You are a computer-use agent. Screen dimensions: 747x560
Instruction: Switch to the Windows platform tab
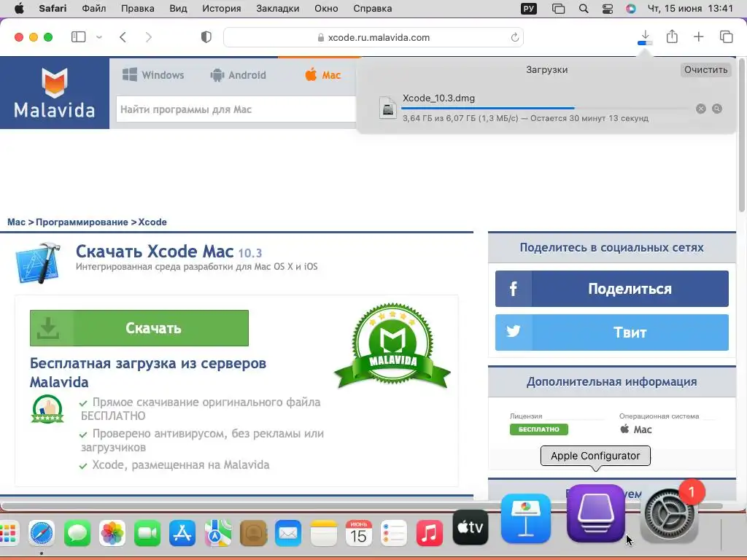pyautogui.click(x=153, y=75)
